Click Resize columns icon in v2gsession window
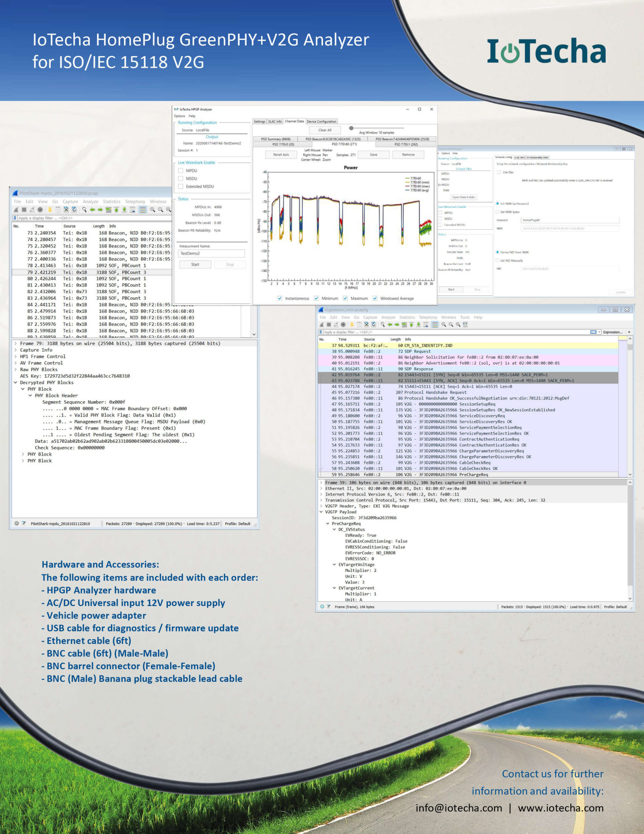 point(465,324)
